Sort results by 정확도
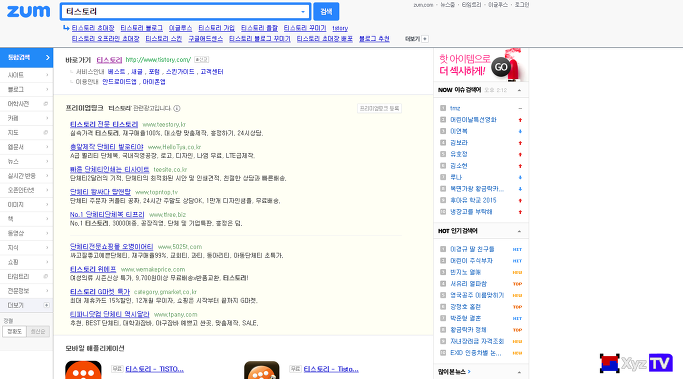The image size is (683, 379). 14,332
